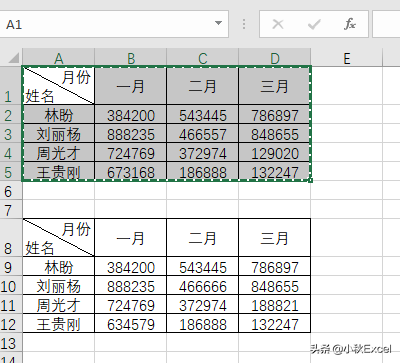Click cell 林盼 in row 2
The image size is (400, 363).
tap(59, 114)
